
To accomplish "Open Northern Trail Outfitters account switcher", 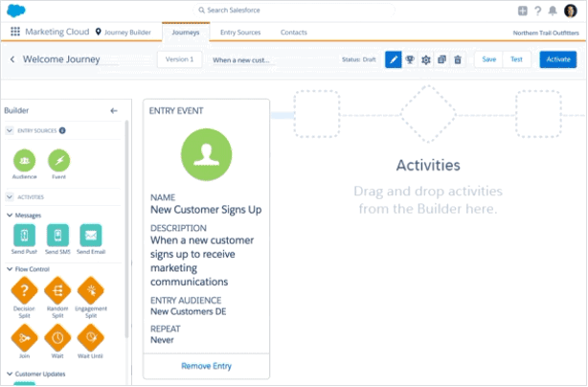I will (x=546, y=33).
